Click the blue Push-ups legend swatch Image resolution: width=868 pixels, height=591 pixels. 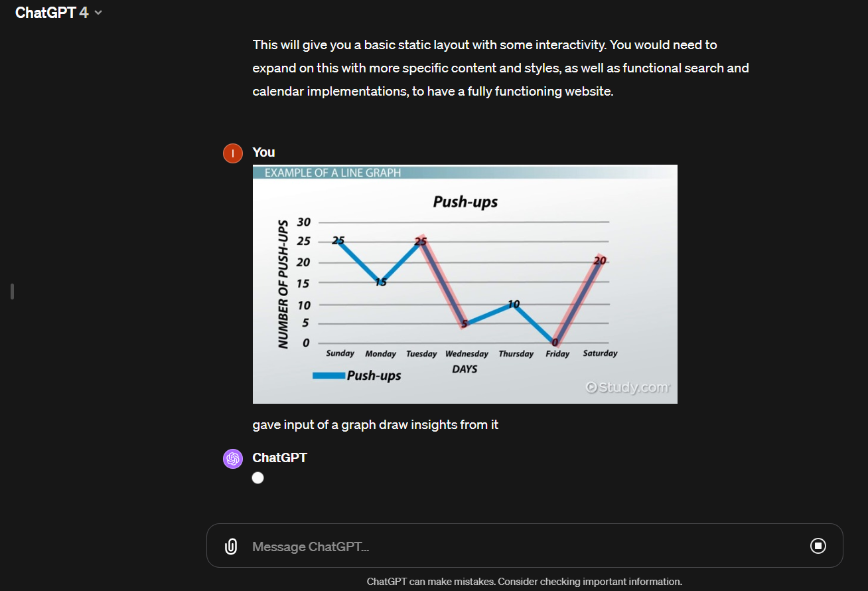328,376
